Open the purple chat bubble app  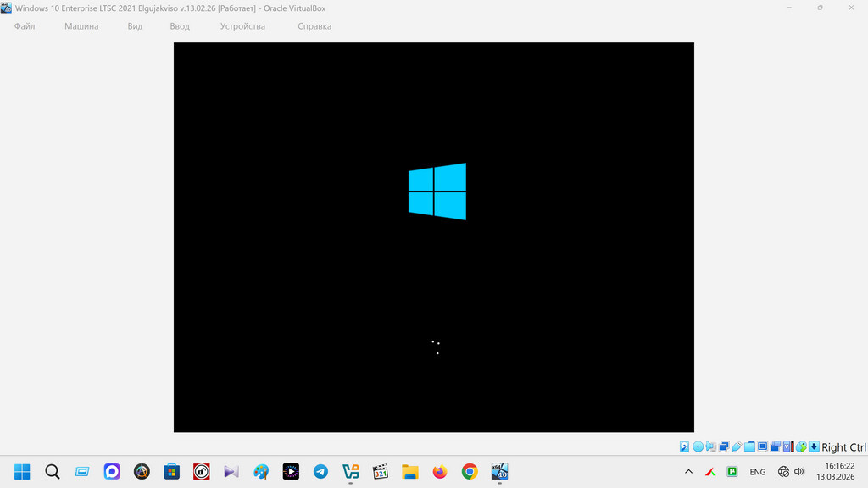point(112,471)
